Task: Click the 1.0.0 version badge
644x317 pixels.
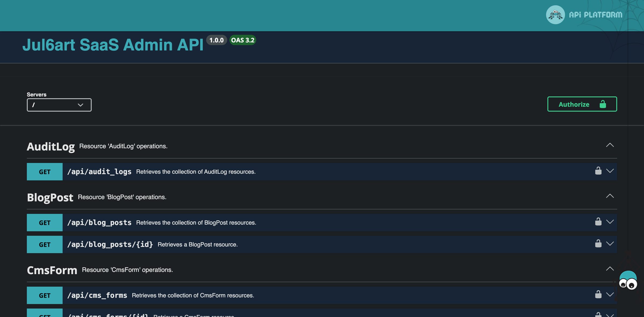Action: click(216, 40)
